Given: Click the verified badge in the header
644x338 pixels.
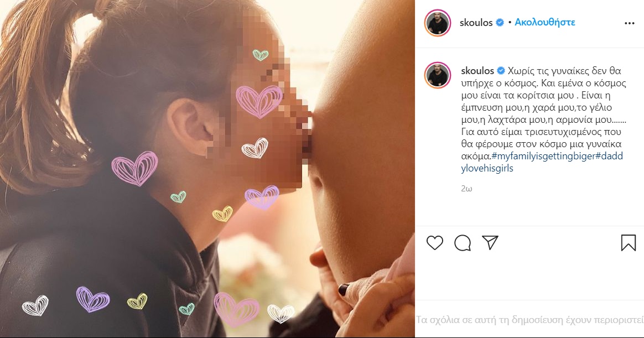Looking at the screenshot, I should click(x=500, y=23).
